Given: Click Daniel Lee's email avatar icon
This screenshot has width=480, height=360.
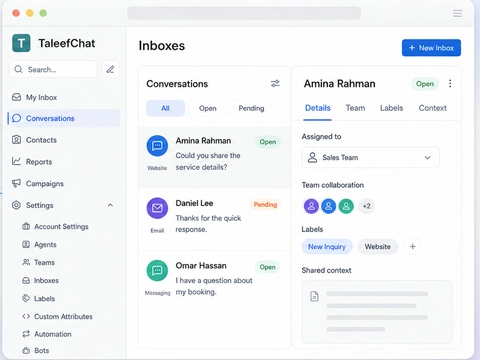Looking at the screenshot, I should (x=157, y=208).
